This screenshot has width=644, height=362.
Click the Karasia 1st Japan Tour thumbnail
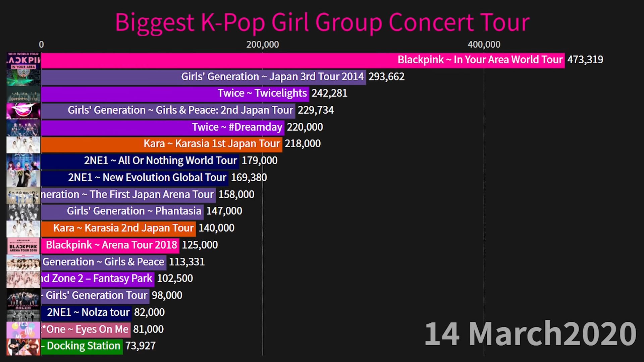click(x=23, y=144)
